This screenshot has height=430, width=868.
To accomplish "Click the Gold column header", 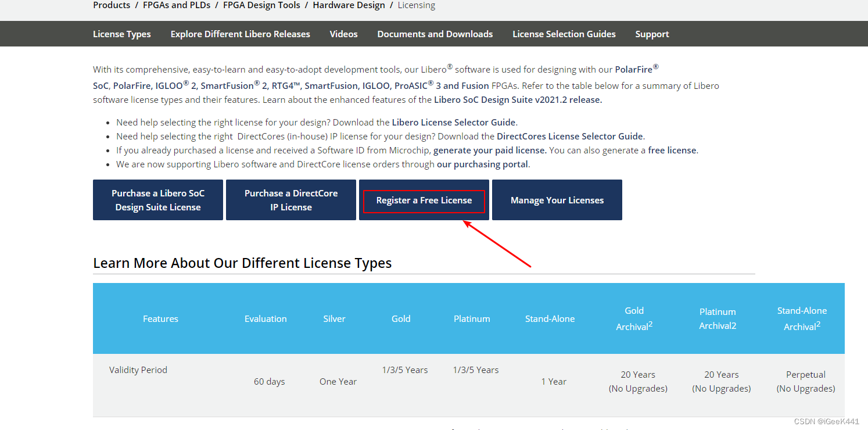I will coord(401,318).
